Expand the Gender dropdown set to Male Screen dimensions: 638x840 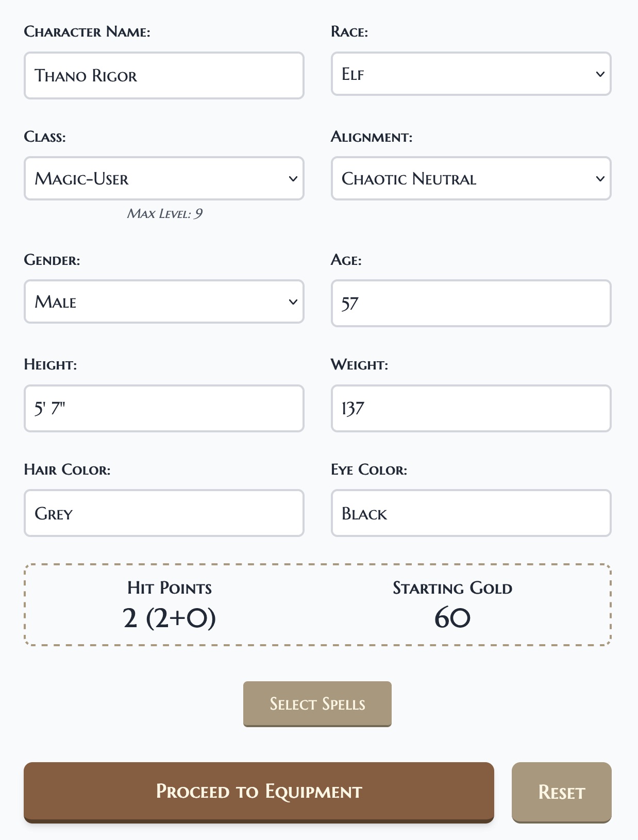coord(164,302)
